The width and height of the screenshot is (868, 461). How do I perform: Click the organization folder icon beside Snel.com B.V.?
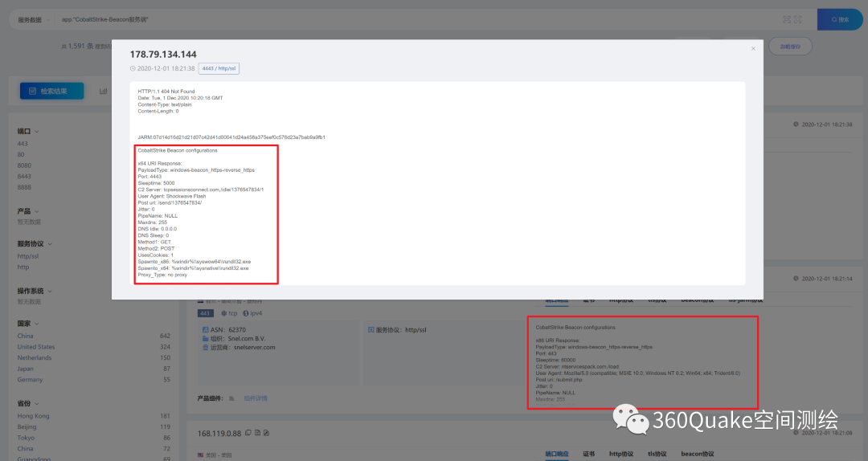click(x=206, y=339)
